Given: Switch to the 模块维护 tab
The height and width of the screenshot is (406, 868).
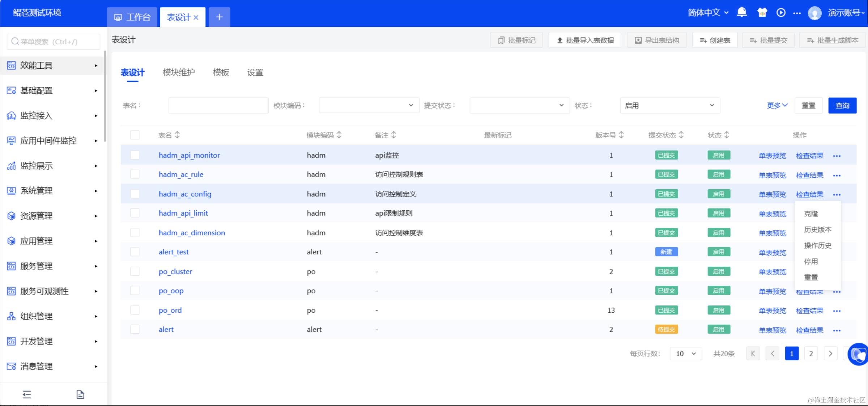Looking at the screenshot, I should [179, 72].
